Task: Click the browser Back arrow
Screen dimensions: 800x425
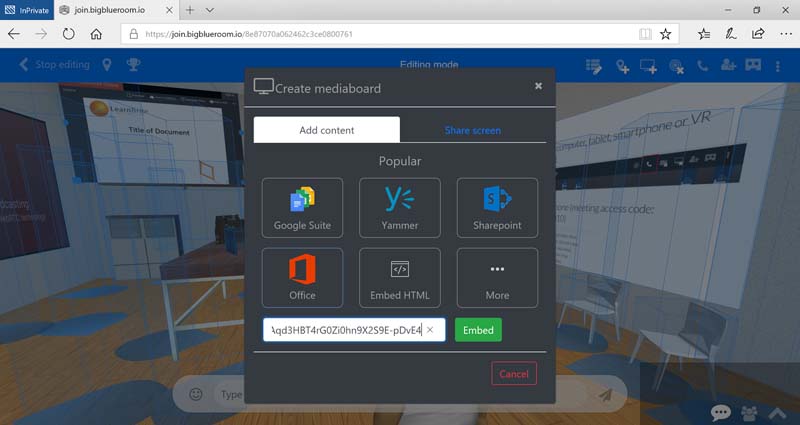Action: point(14,34)
